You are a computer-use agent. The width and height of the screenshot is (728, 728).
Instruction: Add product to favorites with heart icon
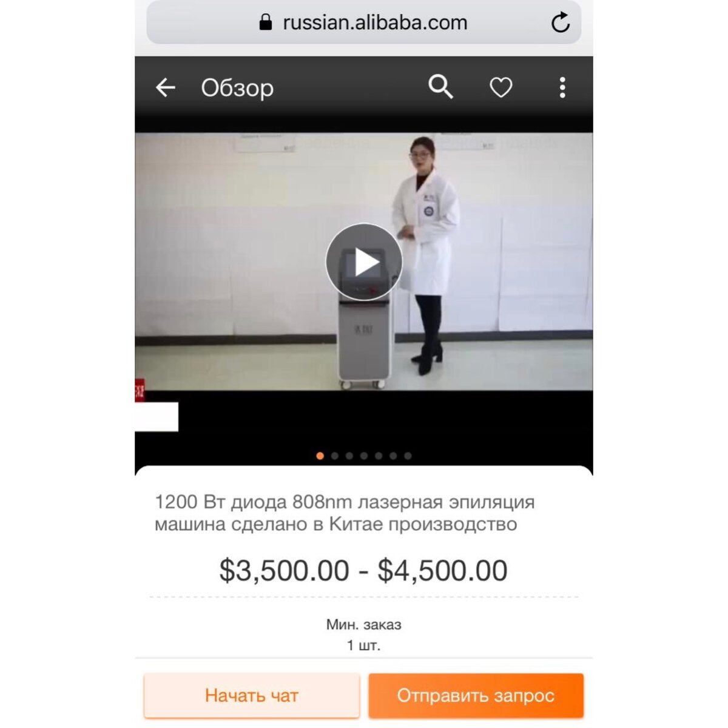(501, 88)
